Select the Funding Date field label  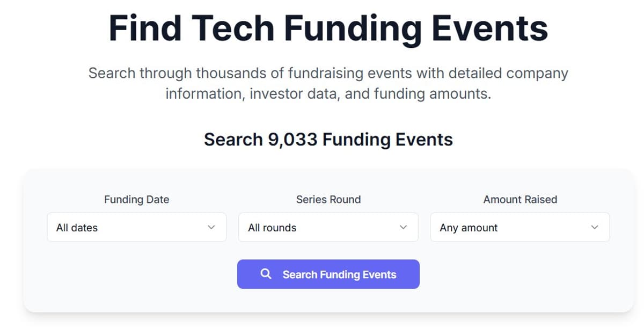[x=136, y=199]
